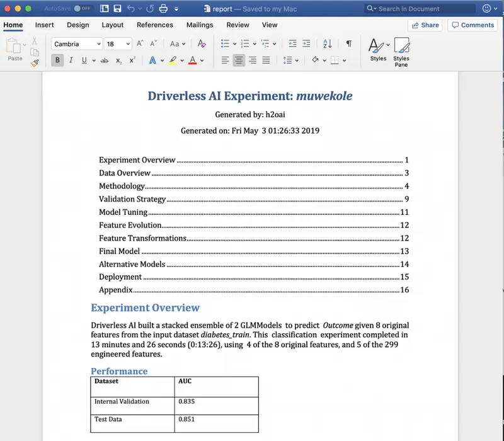
Task: Toggle the AutoSave switch
Action: 82,9
